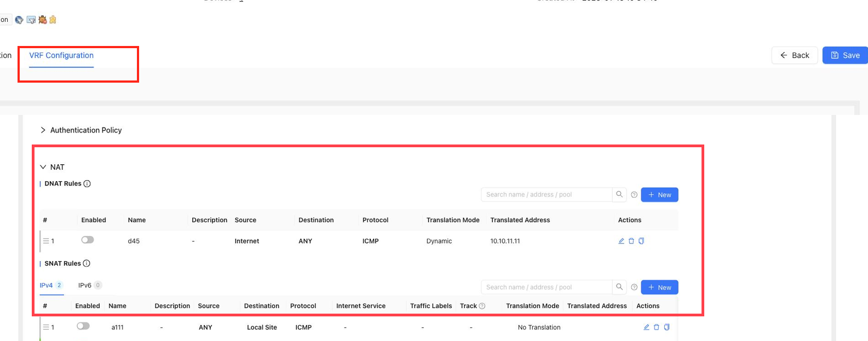The width and height of the screenshot is (868, 341).
Task: Click the translated address 10.10.11.11
Action: (505, 241)
